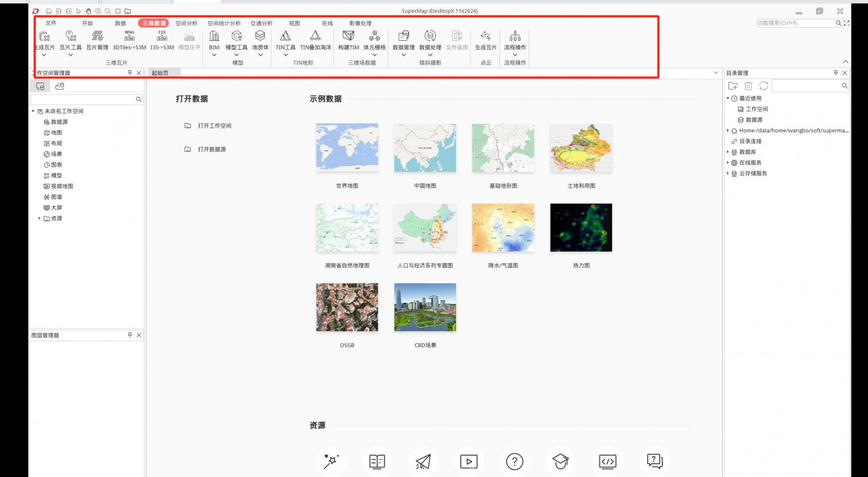Close the 图层管理器 panel
Screen dimensions: 868x477
(x=139, y=335)
